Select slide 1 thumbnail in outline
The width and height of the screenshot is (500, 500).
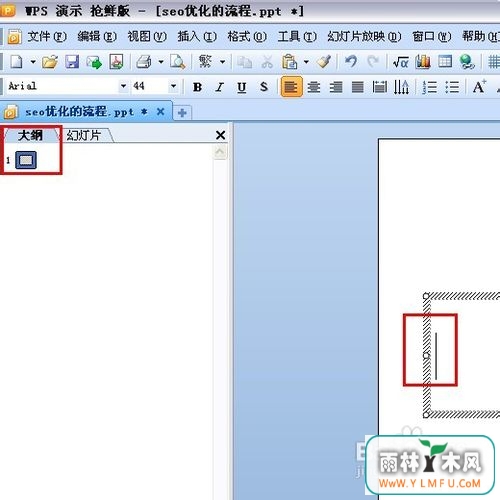(26, 160)
